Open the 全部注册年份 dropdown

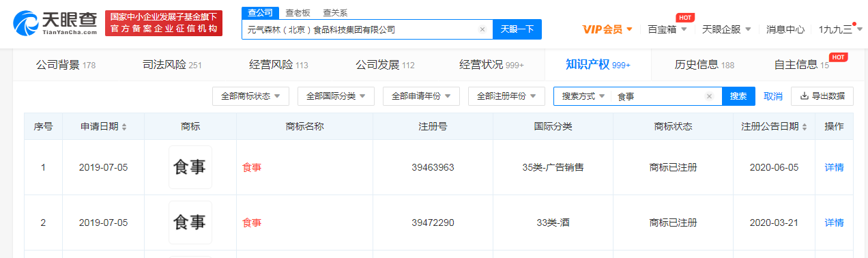[506, 96]
